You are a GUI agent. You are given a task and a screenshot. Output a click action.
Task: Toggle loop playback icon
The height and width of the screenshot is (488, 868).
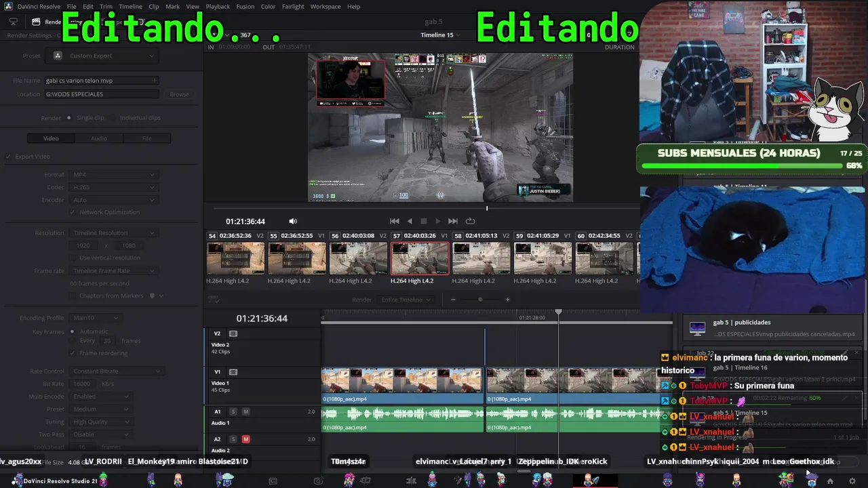coord(471,221)
